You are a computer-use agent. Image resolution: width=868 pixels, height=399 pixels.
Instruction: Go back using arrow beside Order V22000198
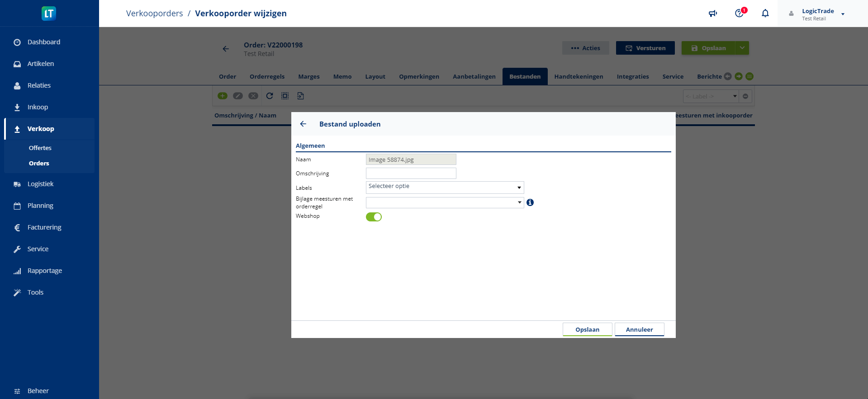click(x=226, y=49)
